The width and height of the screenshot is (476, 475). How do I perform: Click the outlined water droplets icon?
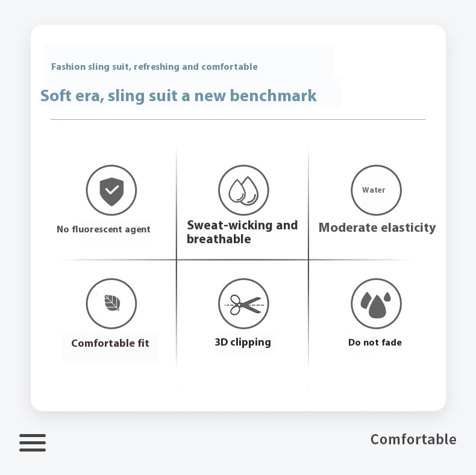(243, 190)
